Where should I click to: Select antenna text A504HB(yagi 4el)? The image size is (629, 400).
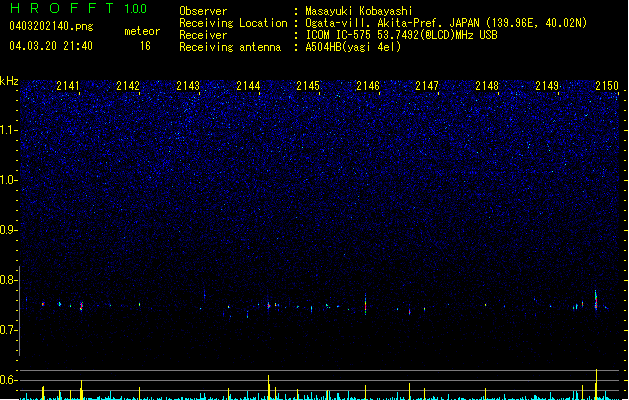(x=353, y=47)
